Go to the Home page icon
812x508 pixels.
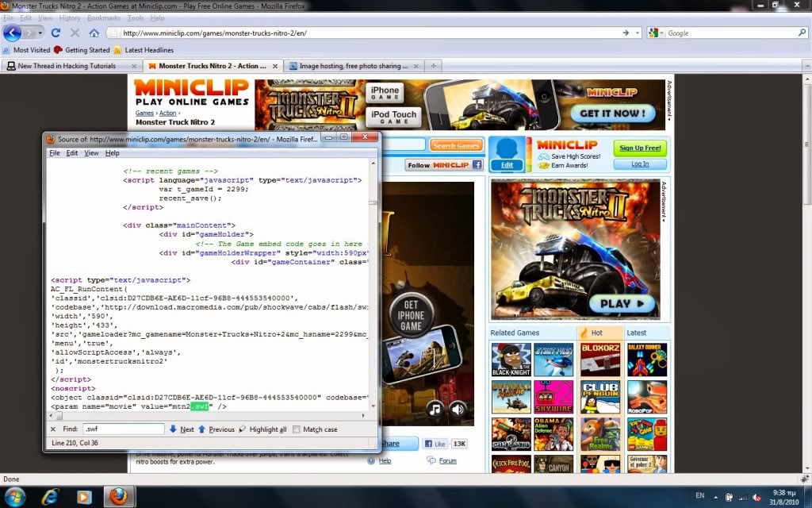point(94,33)
